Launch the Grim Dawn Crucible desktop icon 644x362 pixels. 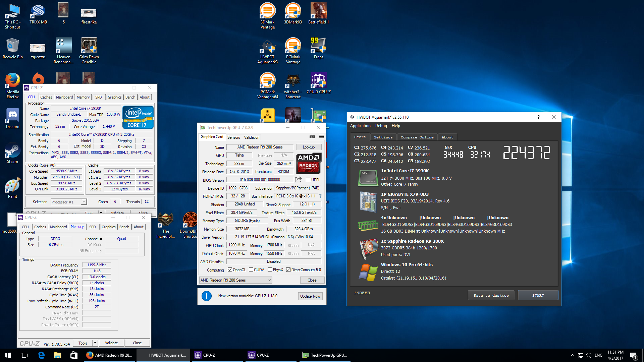[89, 51]
